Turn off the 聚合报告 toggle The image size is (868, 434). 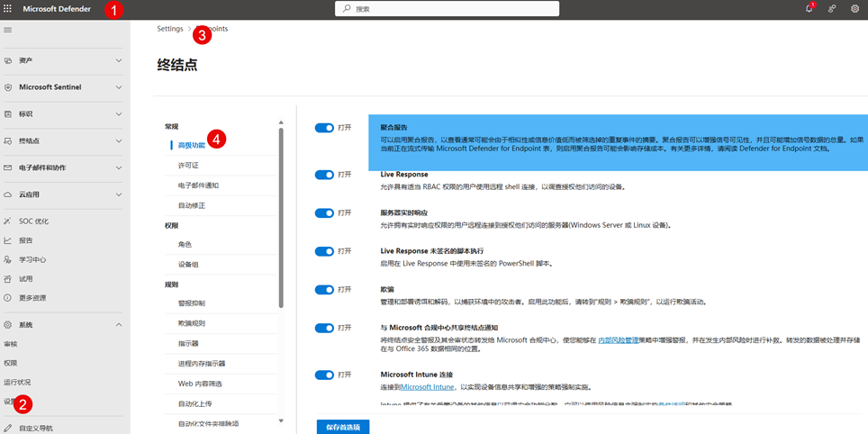coord(324,128)
